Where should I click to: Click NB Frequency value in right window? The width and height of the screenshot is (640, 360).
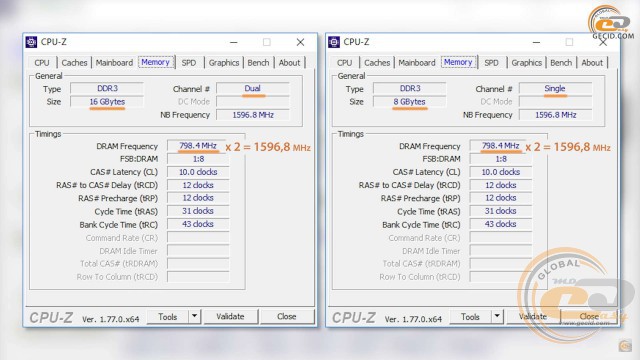click(555, 115)
